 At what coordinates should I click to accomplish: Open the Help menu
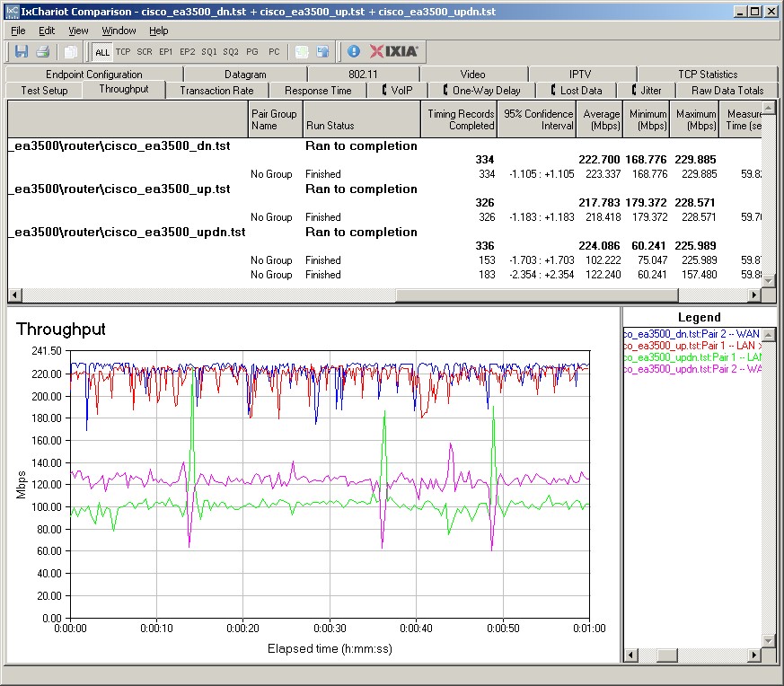click(x=158, y=31)
